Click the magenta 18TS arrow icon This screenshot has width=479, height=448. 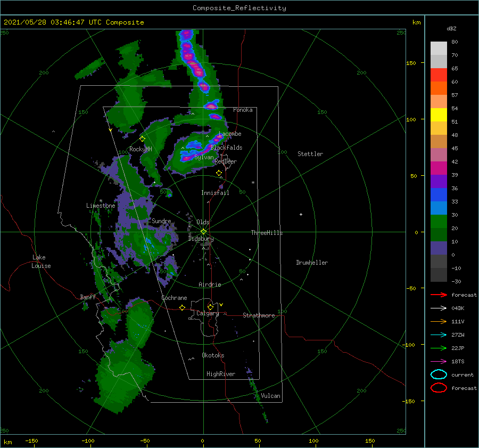[439, 362]
